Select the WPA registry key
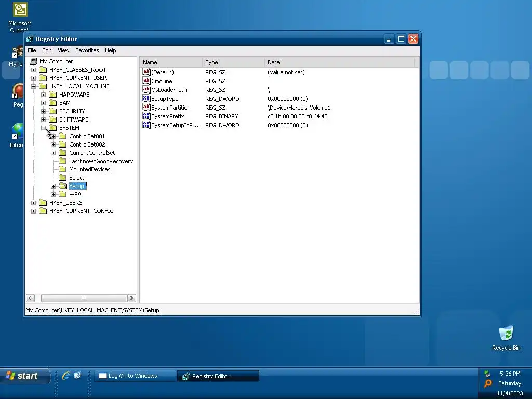The height and width of the screenshot is (399, 532). [x=75, y=194]
